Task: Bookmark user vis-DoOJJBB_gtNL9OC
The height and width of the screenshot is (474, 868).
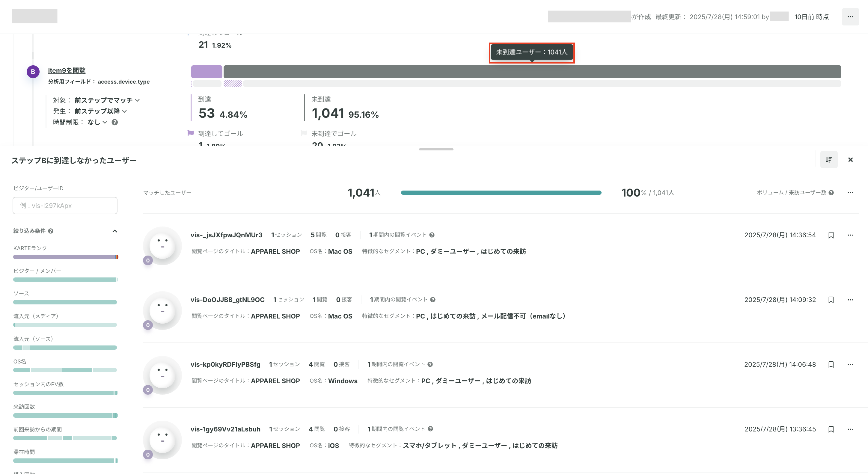Action: click(831, 300)
